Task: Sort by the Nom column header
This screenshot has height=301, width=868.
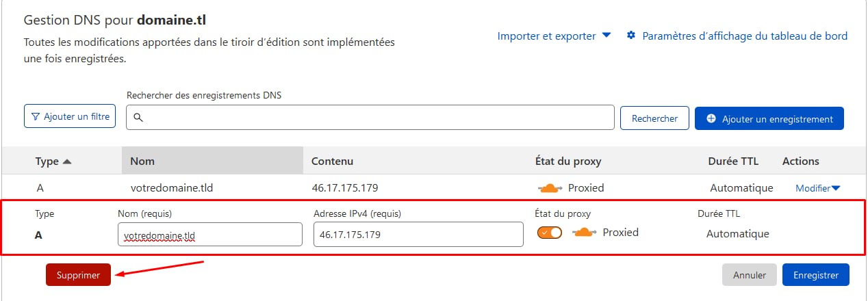Action: (142, 161)
